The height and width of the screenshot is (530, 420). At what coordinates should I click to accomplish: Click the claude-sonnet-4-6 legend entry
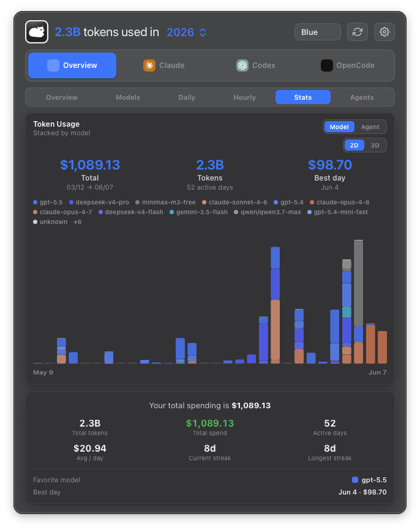[234, 203]
